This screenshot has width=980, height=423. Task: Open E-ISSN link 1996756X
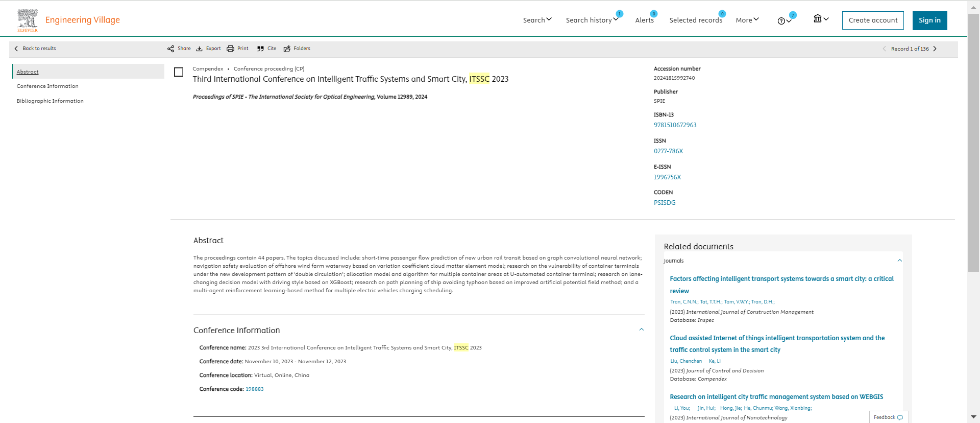pos(667,177)
